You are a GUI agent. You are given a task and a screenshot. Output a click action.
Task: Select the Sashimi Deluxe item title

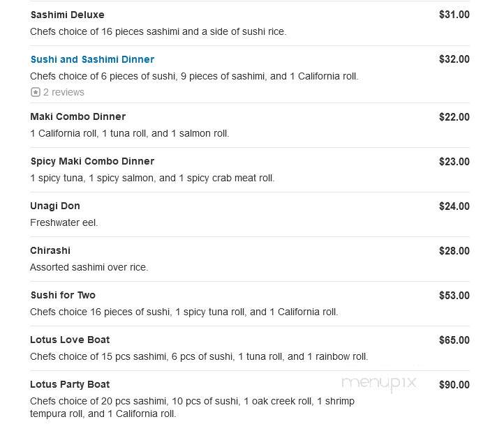(67, 15)
